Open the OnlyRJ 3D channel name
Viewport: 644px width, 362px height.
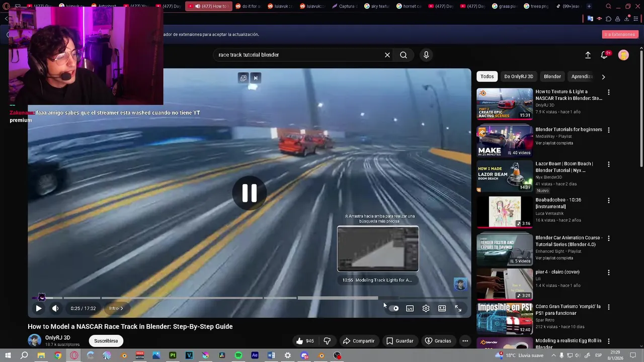pyautogui.click(x=58, y=338)
